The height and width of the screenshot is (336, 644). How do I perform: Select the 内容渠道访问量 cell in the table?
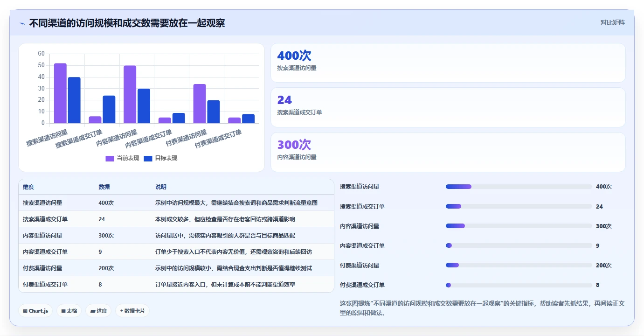coord(42,236)
